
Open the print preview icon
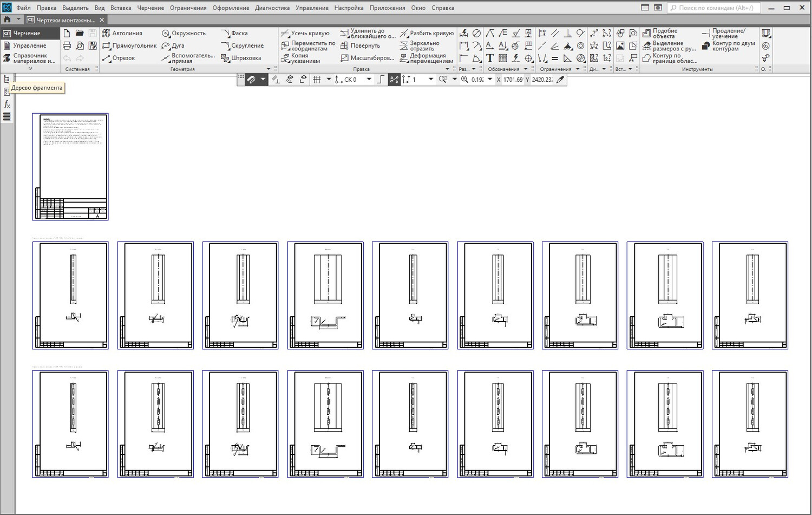click(80, 46)
